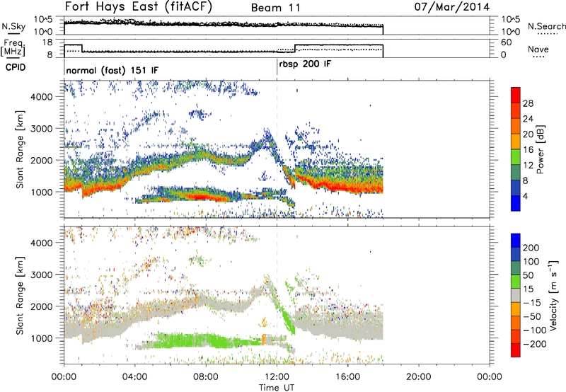Select the 'Beam 11' label
Viewport: 566px width, 392px height.
coord(275,8)
